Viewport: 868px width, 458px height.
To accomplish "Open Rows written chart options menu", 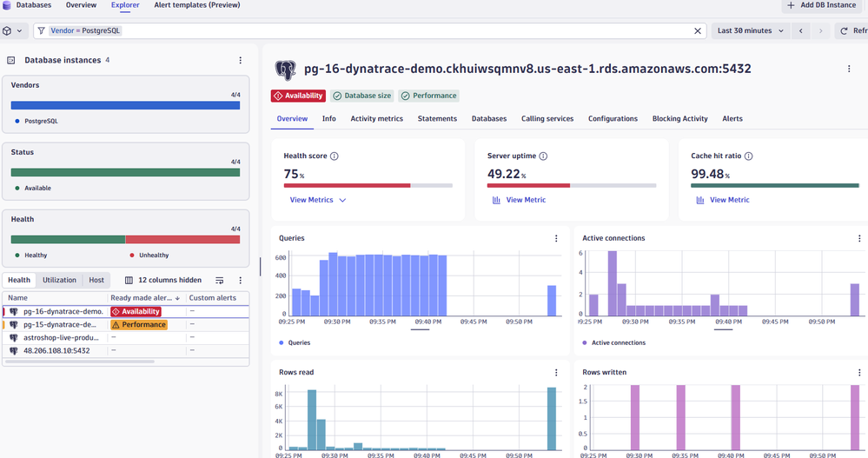I will [x=859, y=373].
